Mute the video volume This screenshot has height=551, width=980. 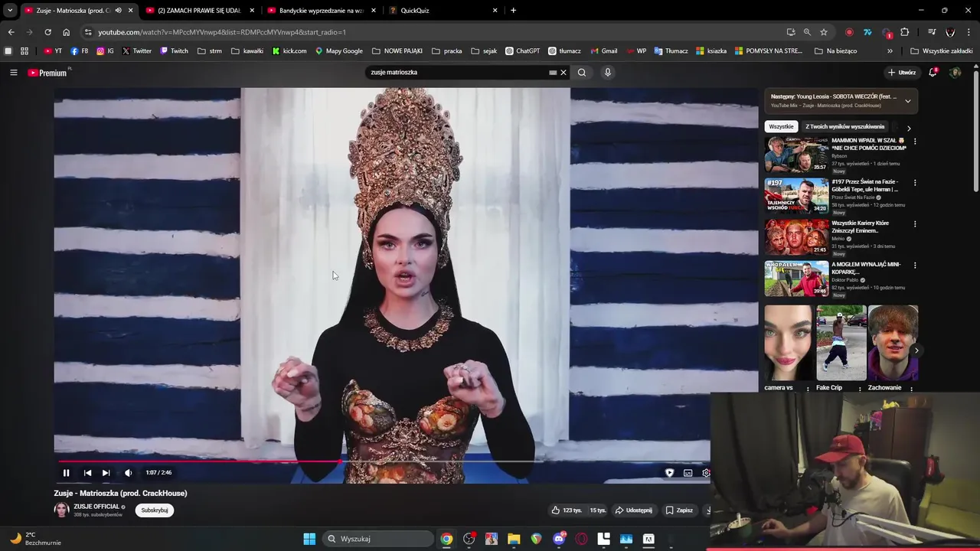128,473
